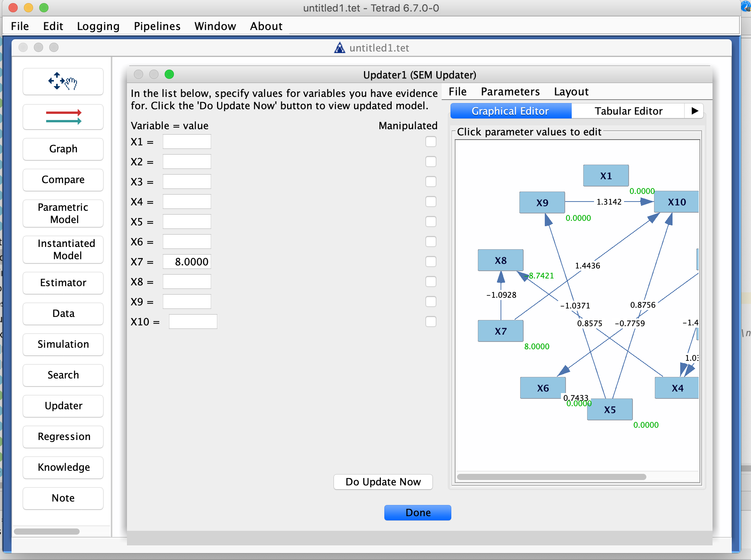Select the Data box tool
Screen dimensions: 751x560
[63, 313]
